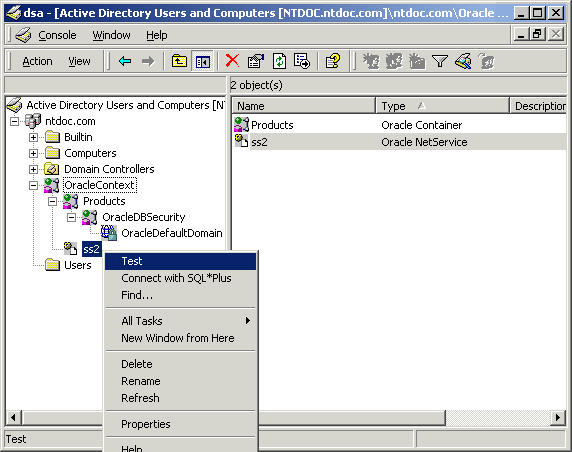This screenshot has width=572, height=452.
Task: Sort by the Type column header
Action: [442, 106]
